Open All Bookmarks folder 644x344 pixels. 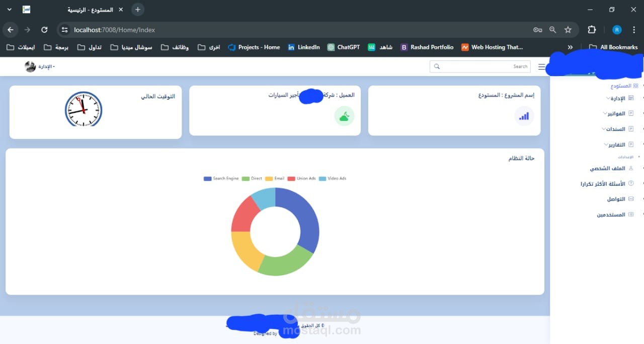[613, 47]
